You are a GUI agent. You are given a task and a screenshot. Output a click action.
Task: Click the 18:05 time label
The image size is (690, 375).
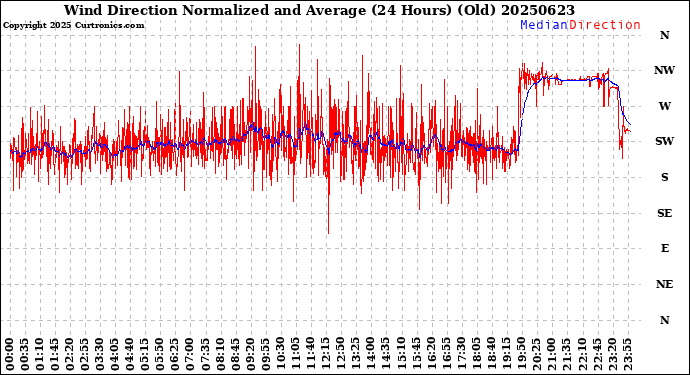click(x=476, y=354)
